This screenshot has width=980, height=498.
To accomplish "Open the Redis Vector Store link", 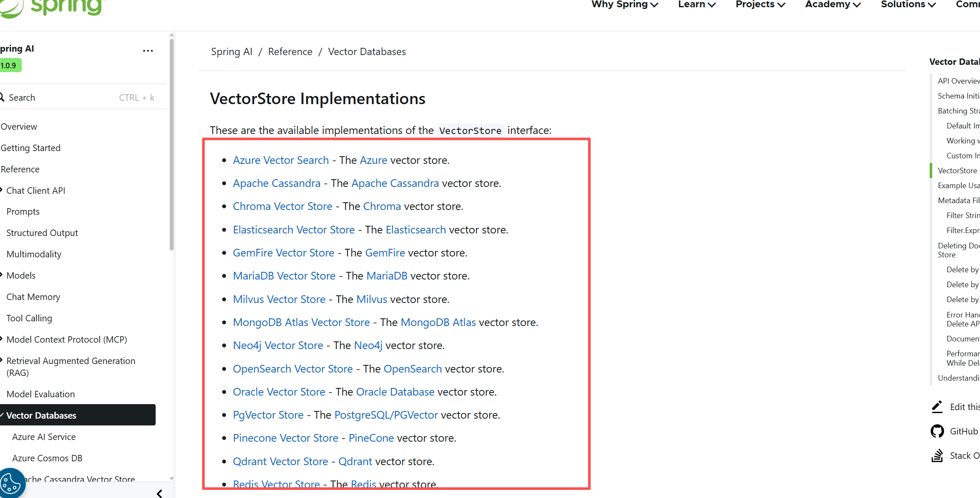I will [276, 484].
